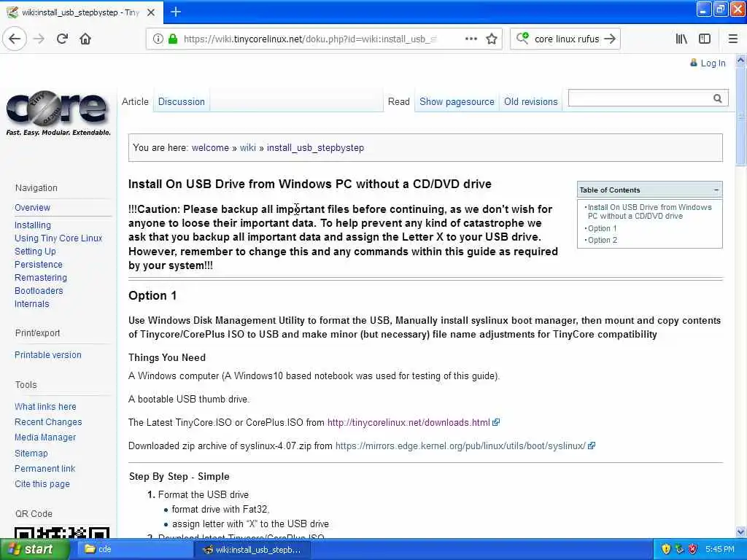Open a new tab with plus button

tap(176, 12)
